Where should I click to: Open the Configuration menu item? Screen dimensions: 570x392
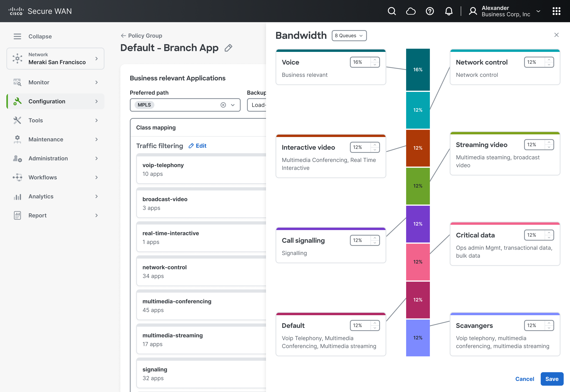click(55, 101)
